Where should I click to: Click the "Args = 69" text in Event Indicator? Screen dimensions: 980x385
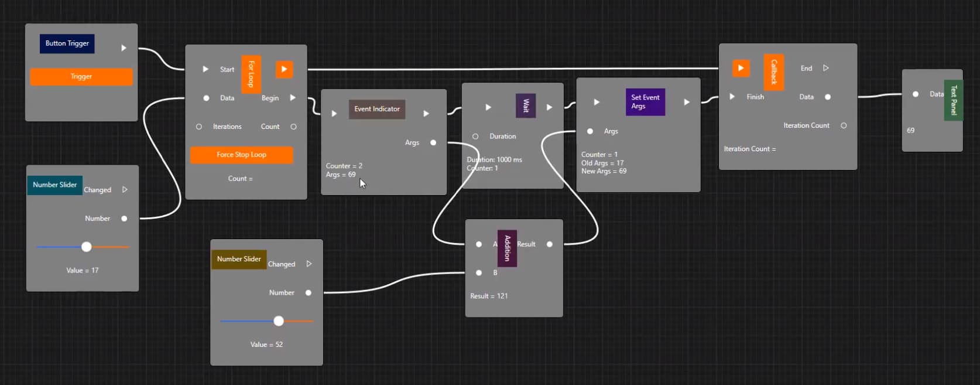point(341,175)
